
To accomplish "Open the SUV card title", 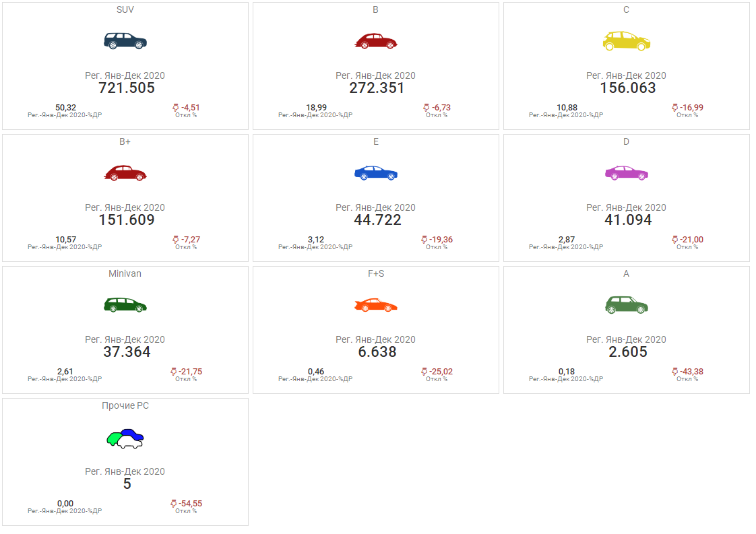I will [x=125, y=10].
